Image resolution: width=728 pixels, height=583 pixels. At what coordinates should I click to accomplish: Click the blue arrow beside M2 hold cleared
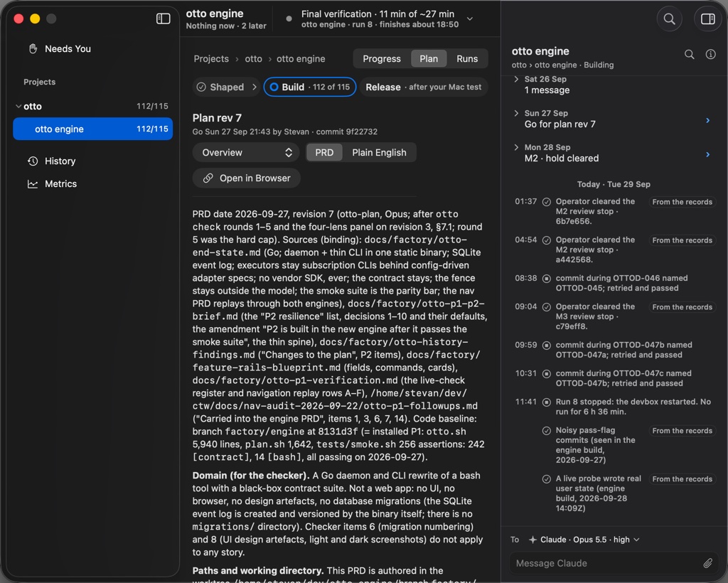[707, 154]
